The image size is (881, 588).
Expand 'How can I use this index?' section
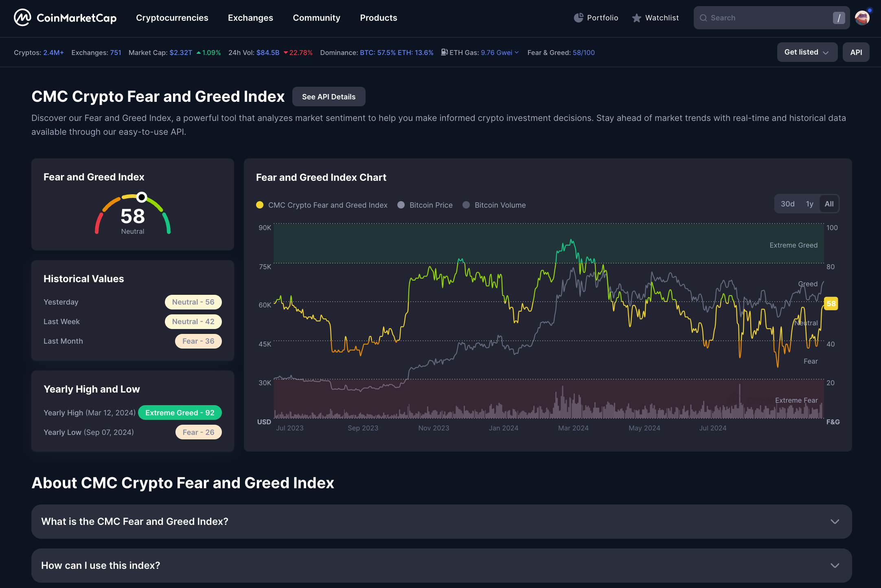(x=441, y=566)
